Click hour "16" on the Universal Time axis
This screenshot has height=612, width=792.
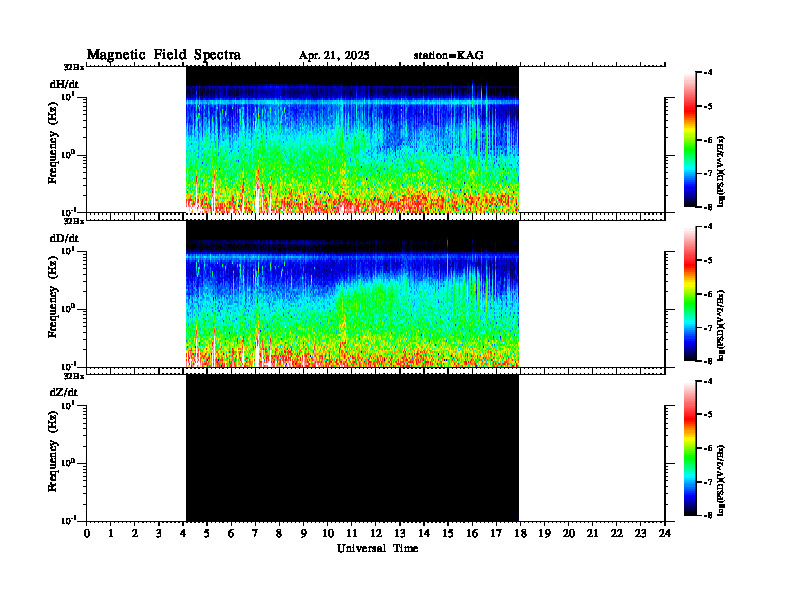pyautogui.click(x=472, y=534)
